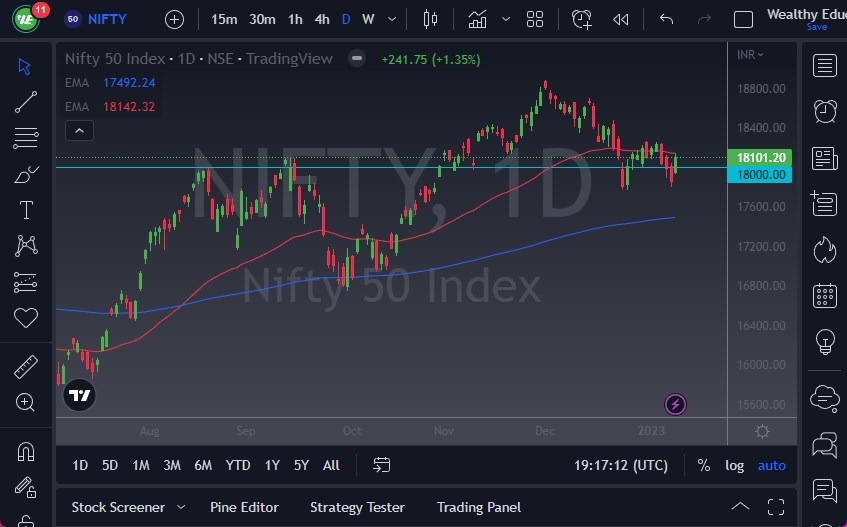The width and height of the screenshot is (847, 527).
Task: Select the 15m timeframe
Action: point(224,19)
